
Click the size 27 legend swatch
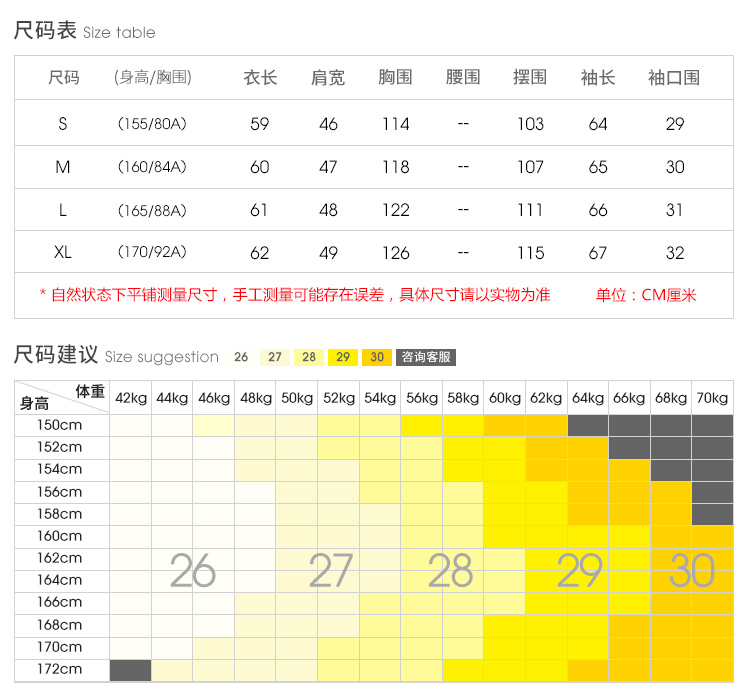click(x=275, y=357)
